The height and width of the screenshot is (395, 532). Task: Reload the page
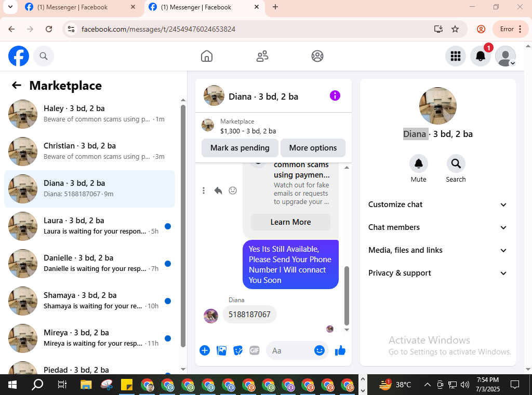pyautogui.click(x=49, y=29)
